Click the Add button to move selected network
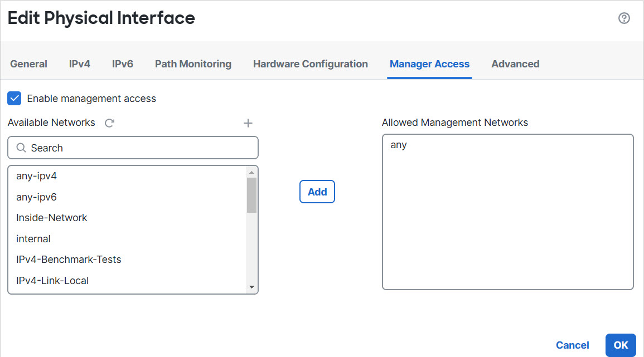Viewport: 644px width, 357px height. coord(317,191)
